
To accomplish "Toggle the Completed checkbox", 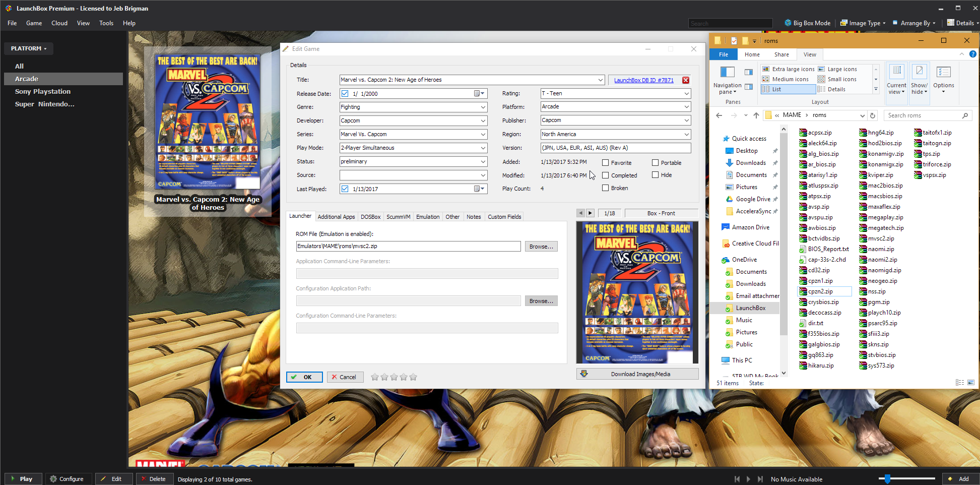I will [606, 175].
